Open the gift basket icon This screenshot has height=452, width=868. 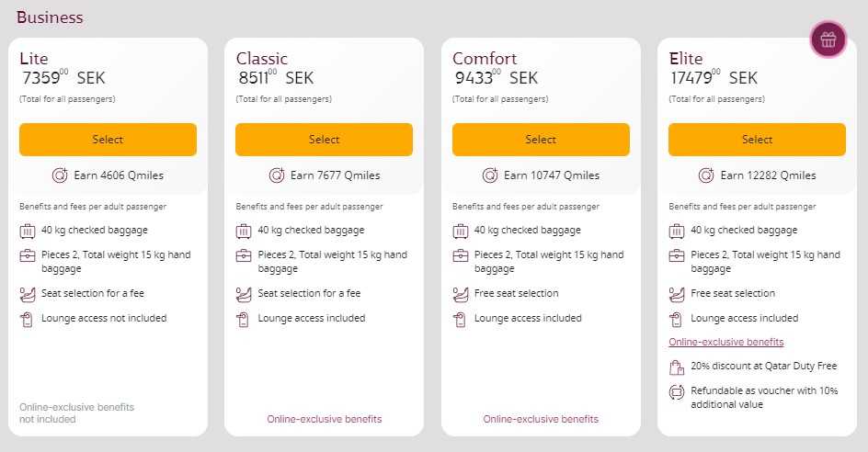click(x=828, y=40)
